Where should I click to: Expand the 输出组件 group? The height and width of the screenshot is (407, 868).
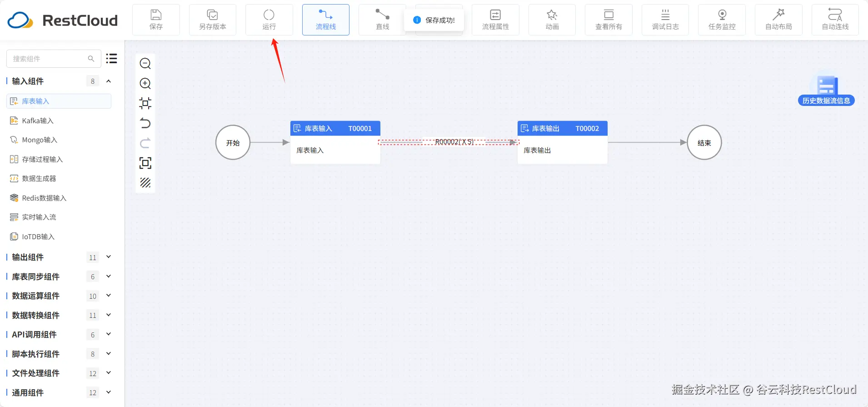click(x=109, y=257)
